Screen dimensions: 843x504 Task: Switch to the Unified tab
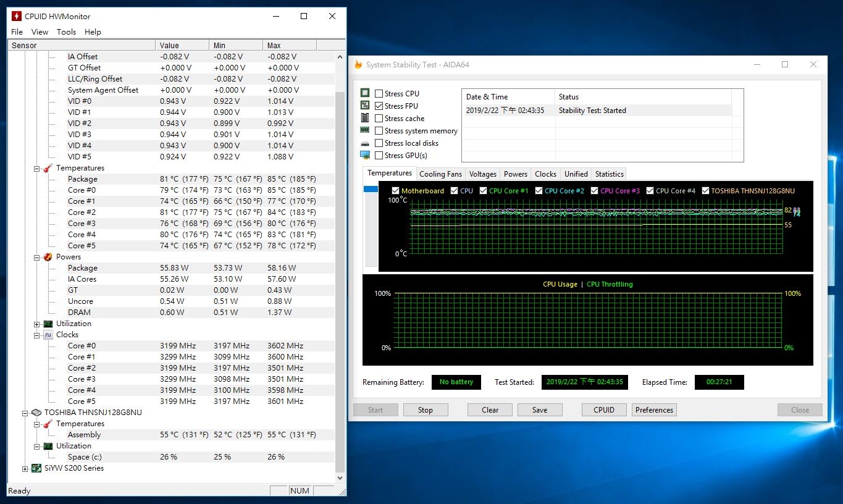pos(576,174)
